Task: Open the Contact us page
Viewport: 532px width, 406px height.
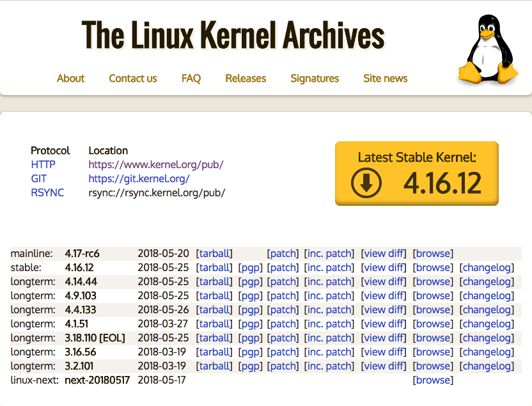Action: point(132,78)
